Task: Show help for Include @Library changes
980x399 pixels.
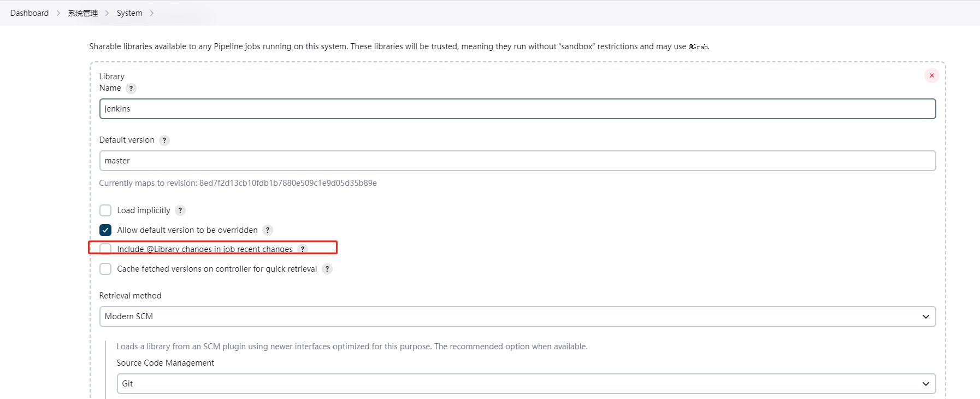Action: [303, 249]
